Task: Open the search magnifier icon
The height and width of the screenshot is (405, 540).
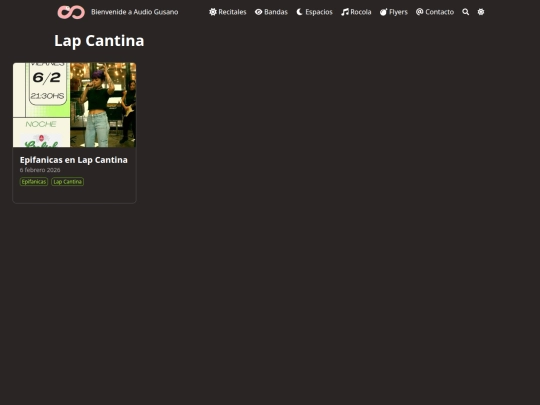Action: click(466, 12)
